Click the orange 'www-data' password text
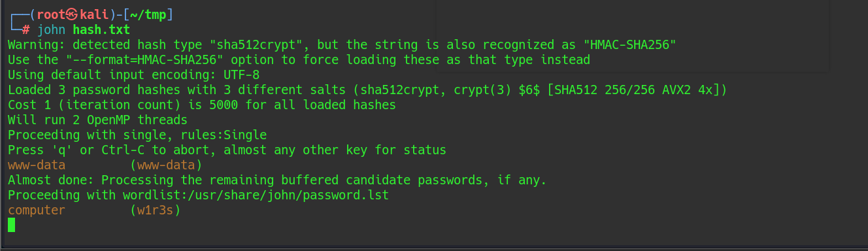Screen dimensions: 868x251 (37, 165)
